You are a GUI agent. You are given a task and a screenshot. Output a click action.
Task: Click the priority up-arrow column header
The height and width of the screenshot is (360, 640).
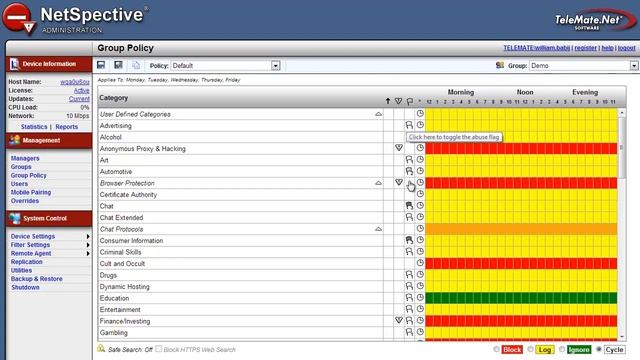388,101
